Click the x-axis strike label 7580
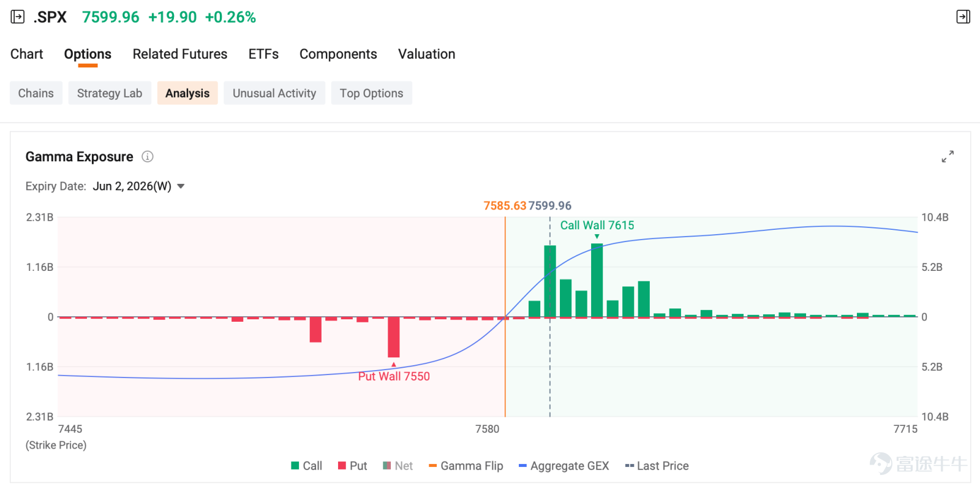 (488, 429)
